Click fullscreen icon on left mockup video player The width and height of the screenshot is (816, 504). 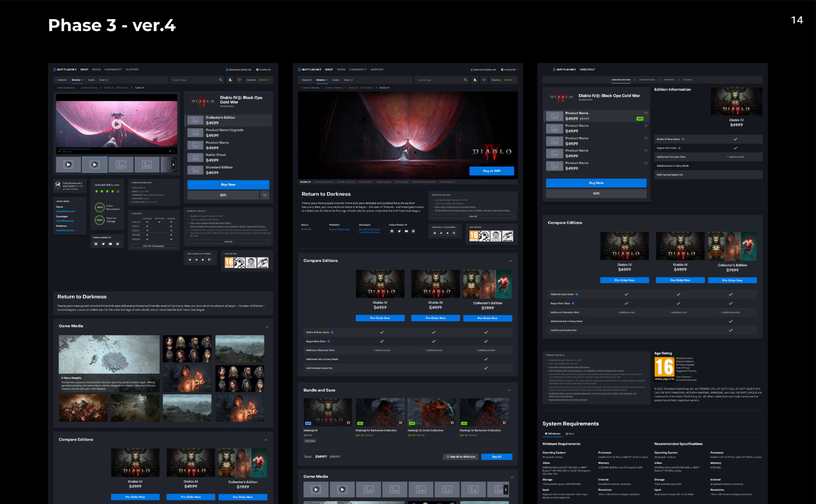point(173,151)
